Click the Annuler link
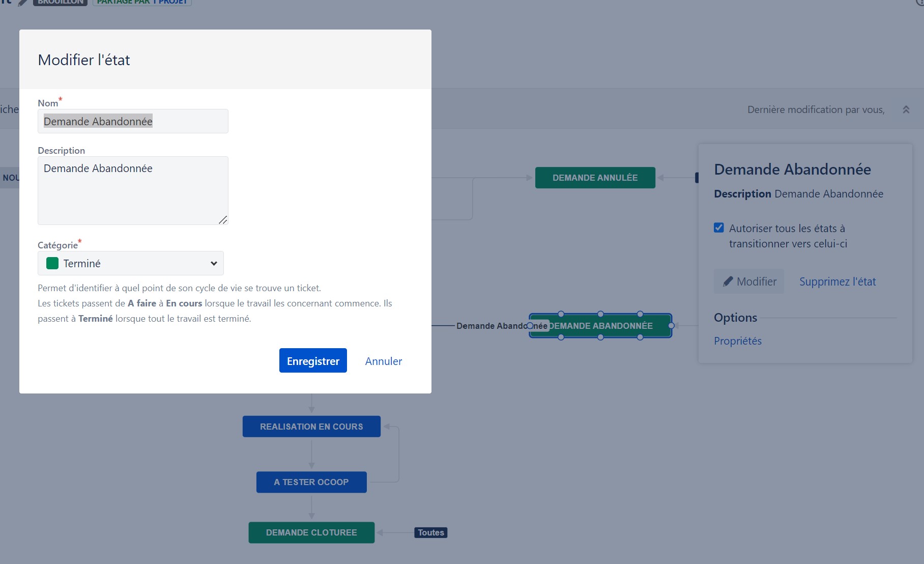 pyautogui.click(x=383, y=361)
